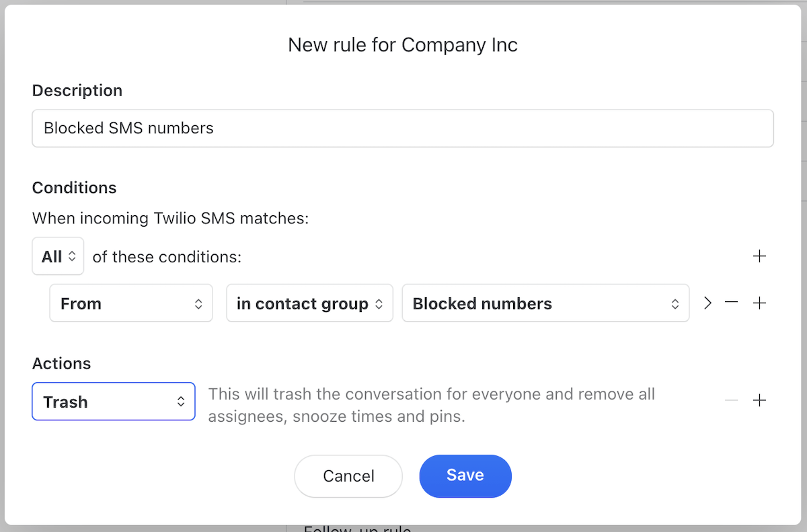Image resolution: width=807 pixels, height=532 pixels.
Task: Change the Trash action dropdown
Action: 113,402
